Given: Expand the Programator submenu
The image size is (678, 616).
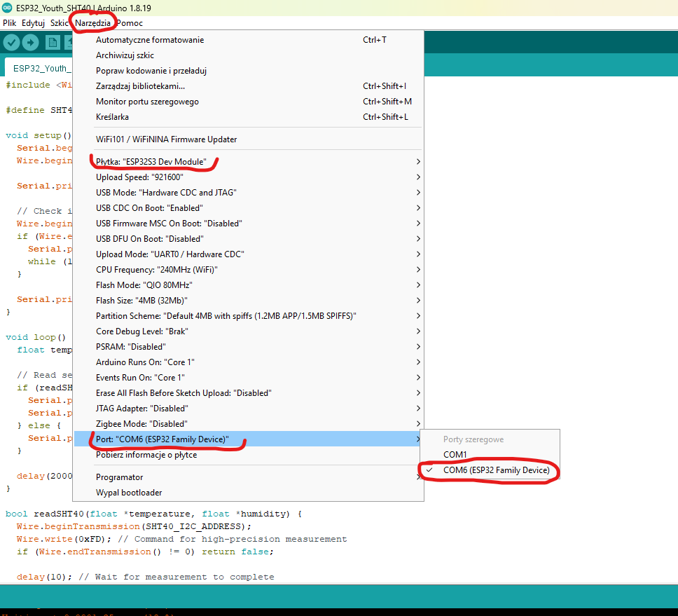Looking at the screenshot, I should [248, 477].
